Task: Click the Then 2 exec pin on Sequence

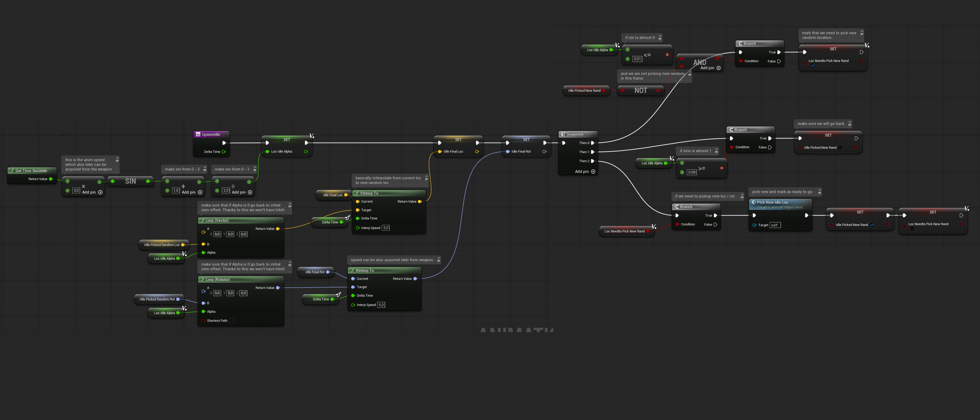Action: pos(593,161)
